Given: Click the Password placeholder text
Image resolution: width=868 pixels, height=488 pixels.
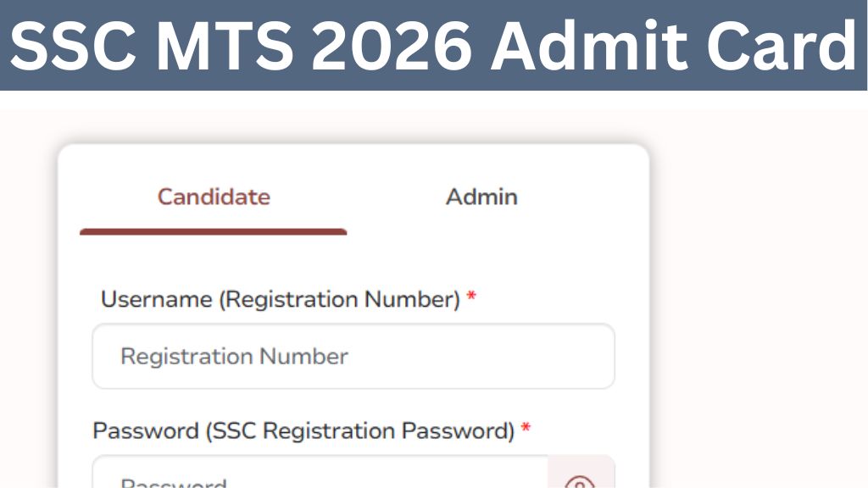Looking at the screenshot, I should pyautogui.click(x=174, y=481).
